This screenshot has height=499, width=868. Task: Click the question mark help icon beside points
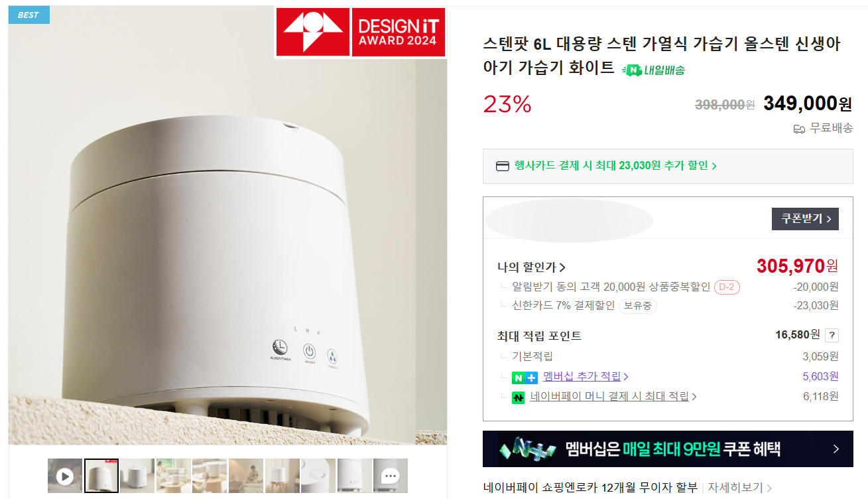(832, 335)
